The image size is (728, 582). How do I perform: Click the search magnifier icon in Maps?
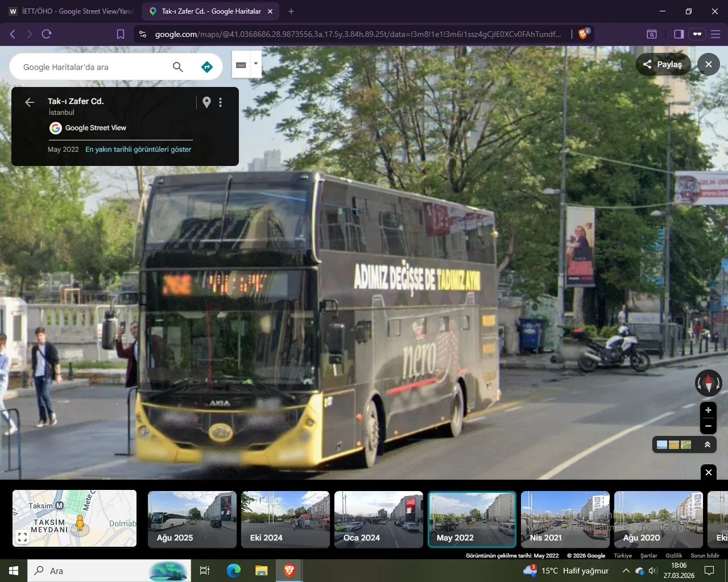point(177,67)
